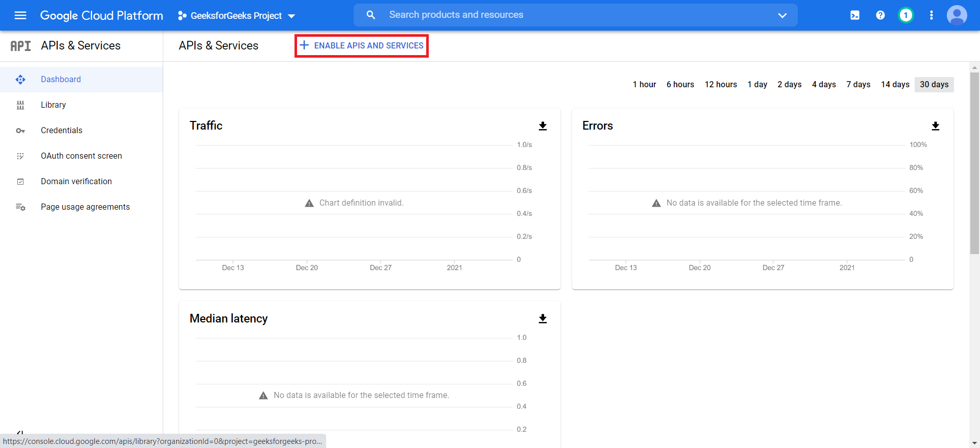Expand the search bar dropdown arrow

(782, 15)
